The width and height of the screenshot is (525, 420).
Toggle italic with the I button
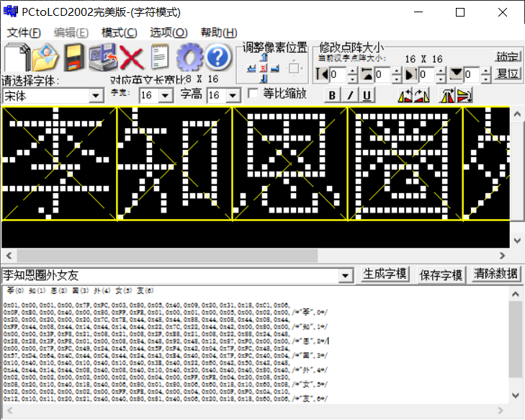click(x=350, y=95)
